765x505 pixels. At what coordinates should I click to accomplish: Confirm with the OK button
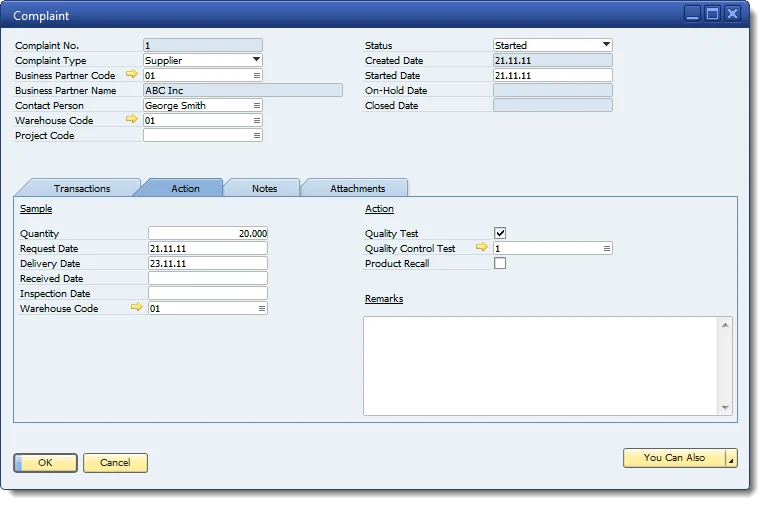coord(45,463)
